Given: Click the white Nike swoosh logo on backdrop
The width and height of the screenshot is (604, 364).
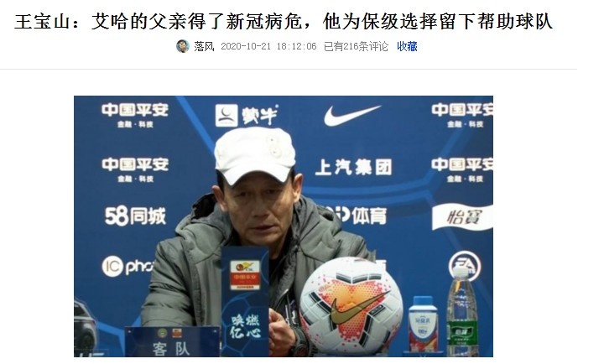Looking at the screenshot, I should [351, 114].
